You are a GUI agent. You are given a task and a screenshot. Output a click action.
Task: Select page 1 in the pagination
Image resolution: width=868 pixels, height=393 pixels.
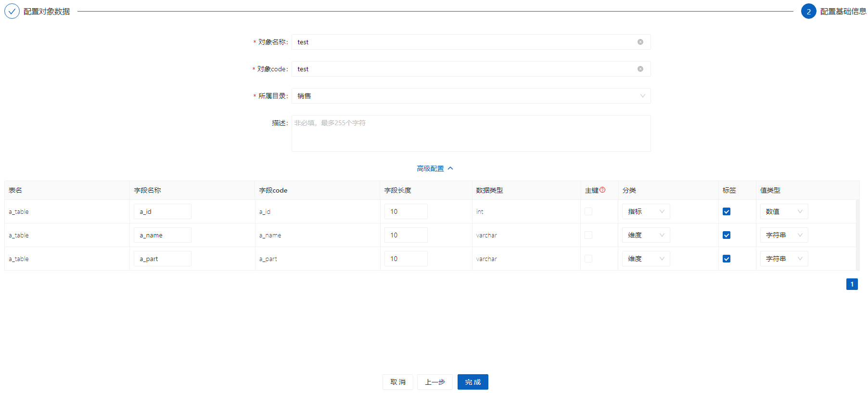point(852,284)
